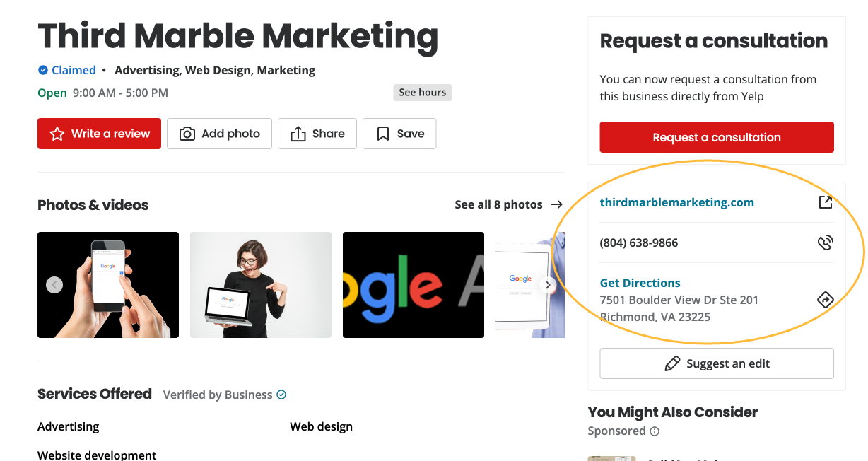Save this business with Save button

399,134
